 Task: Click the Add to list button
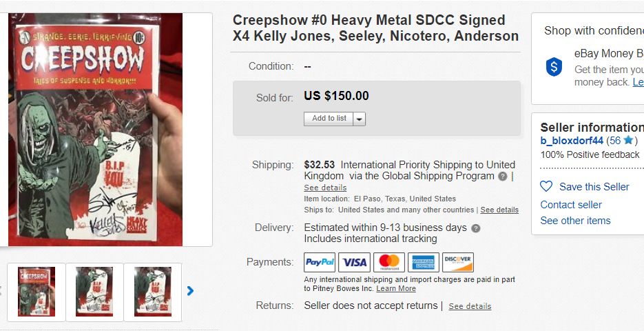[x=329, y=119]
